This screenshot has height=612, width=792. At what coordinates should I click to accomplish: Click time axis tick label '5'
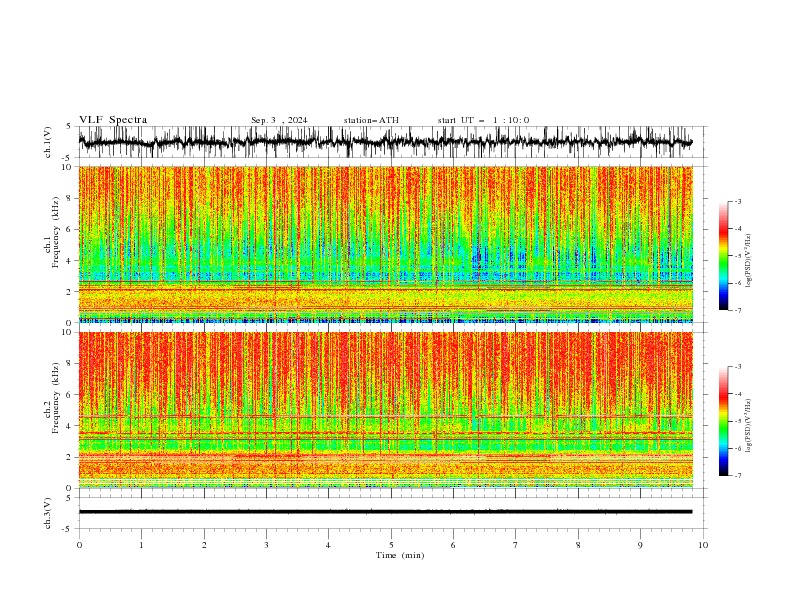391,545
